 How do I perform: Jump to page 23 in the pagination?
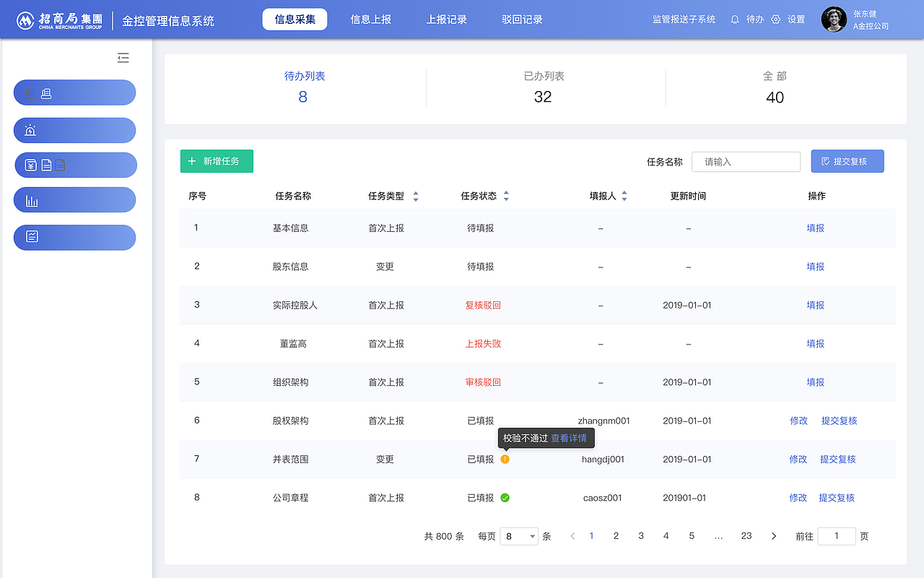click(x=746, y=536)
